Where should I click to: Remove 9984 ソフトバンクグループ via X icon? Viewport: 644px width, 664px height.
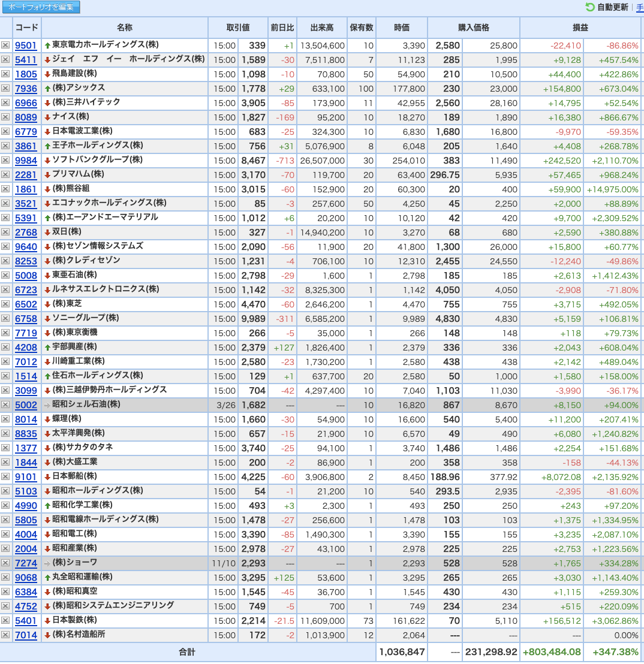click(5, 160)
